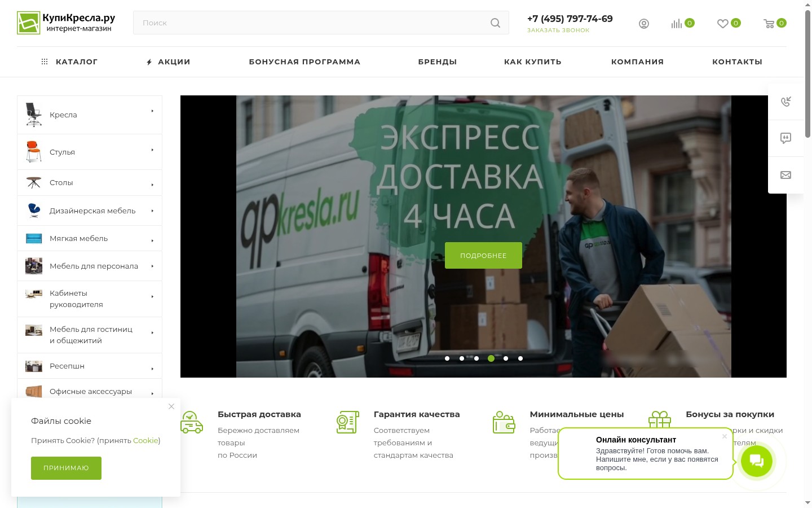The width and height of the screenshot is (812, 508).
Task: Click the wallet icon by Минимальные цены
Action: pyautogui.click(x=504, y=422)
